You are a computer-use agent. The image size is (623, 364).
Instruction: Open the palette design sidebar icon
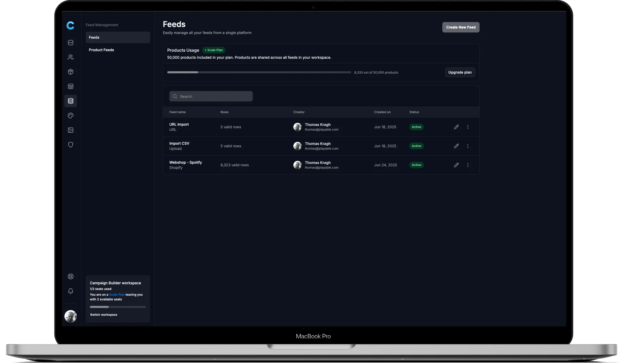coord(70,115)
